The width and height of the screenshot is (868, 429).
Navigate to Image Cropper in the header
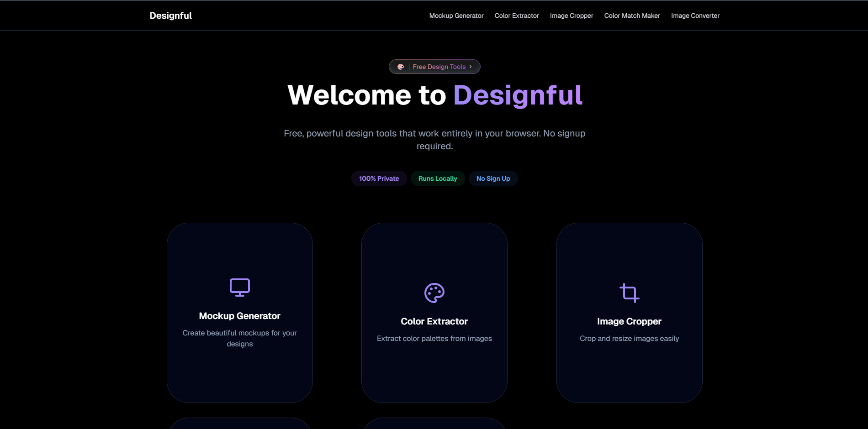click(571, 16)
